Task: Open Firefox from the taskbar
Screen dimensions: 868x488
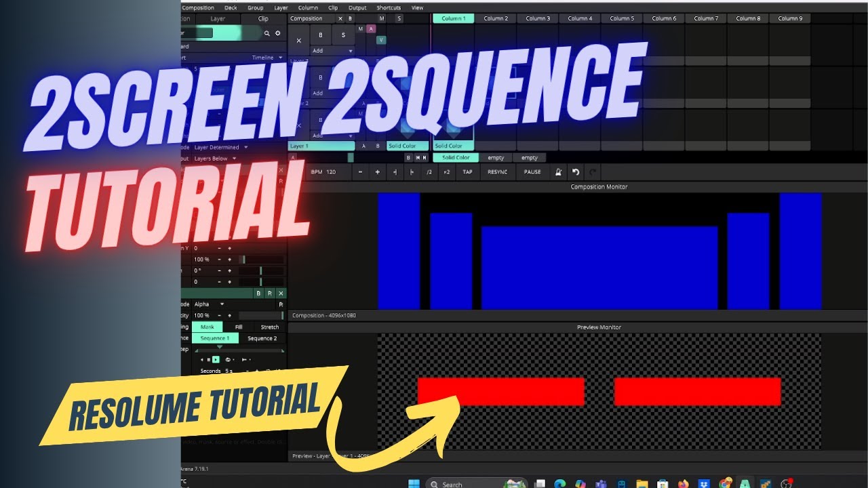Action: (684, 483)
